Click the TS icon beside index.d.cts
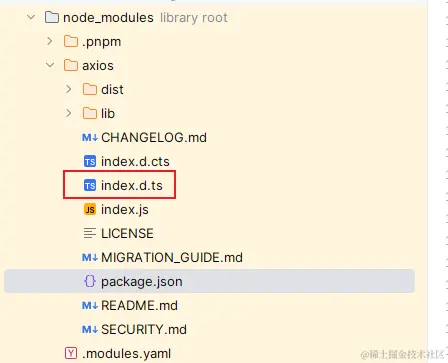Image resolution: width=448 pixels, height=363 pixels. pyautogui.click(x=90, y=161)
